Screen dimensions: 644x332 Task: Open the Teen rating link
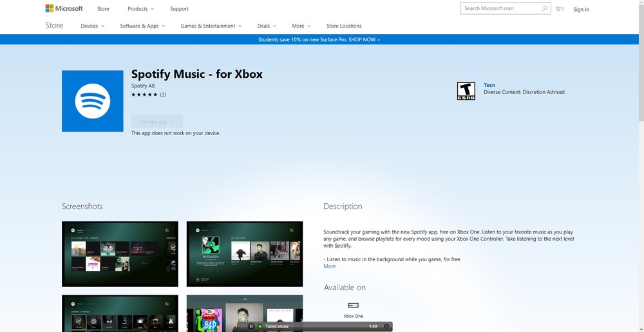[x=489, y=85]
